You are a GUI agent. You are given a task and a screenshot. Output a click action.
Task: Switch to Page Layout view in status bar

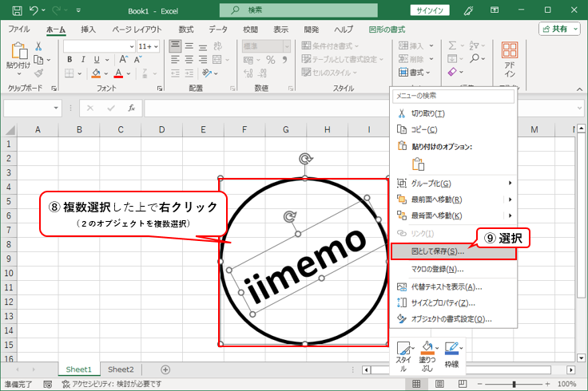pos(440,384)
